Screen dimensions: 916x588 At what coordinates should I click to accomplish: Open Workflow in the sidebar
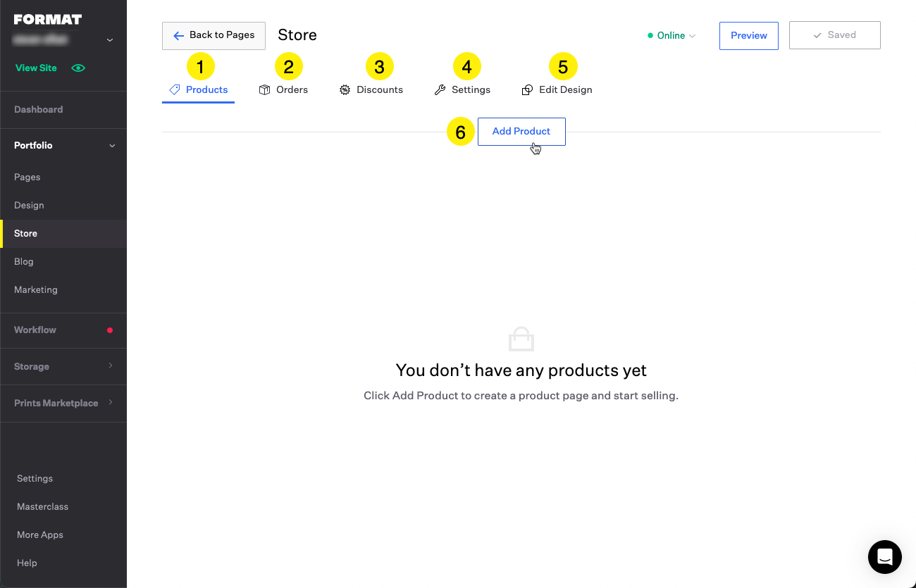pyautogui.click(x=35, y=330)
